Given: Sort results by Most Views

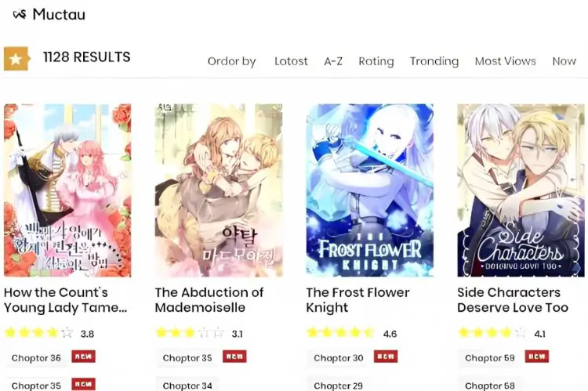Looking at the screenshot, I should 506,61.
